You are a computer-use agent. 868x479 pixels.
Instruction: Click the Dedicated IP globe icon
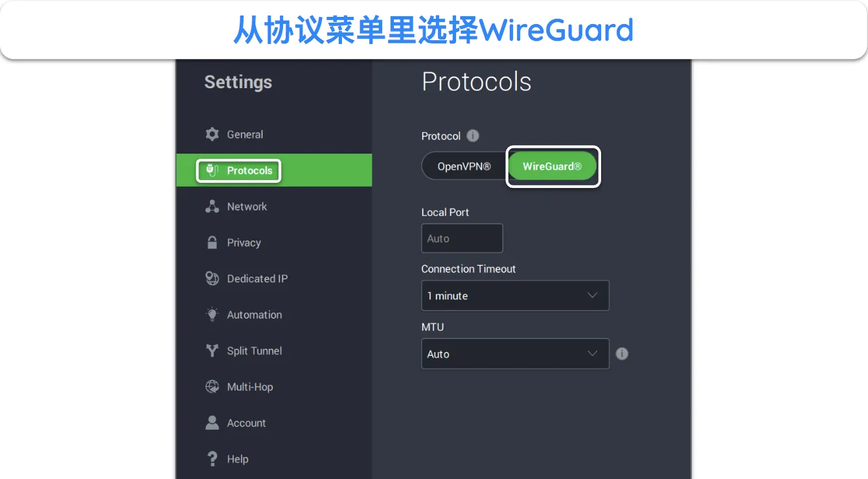pyautogui.click(x=212, y=279)
